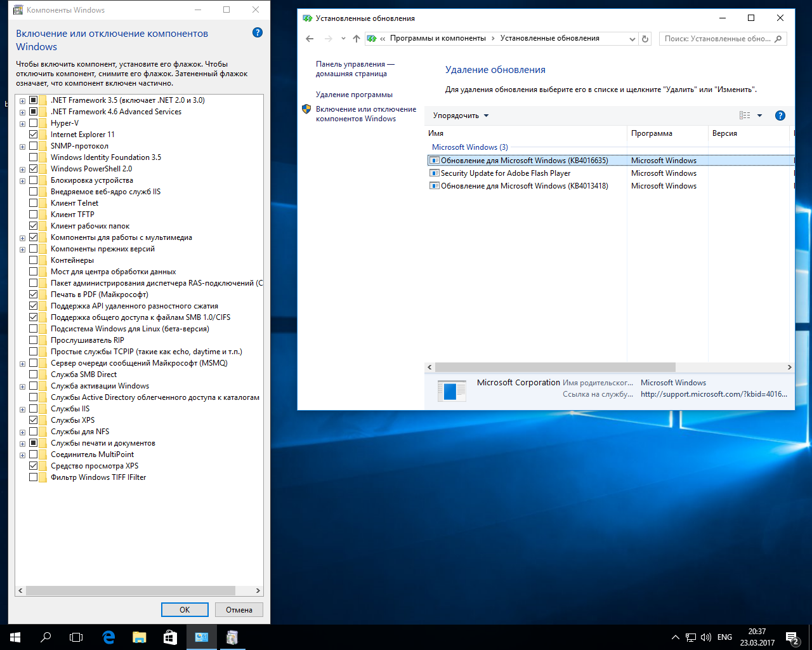Click the help icon in Installed Updates window

coord(780,116)
